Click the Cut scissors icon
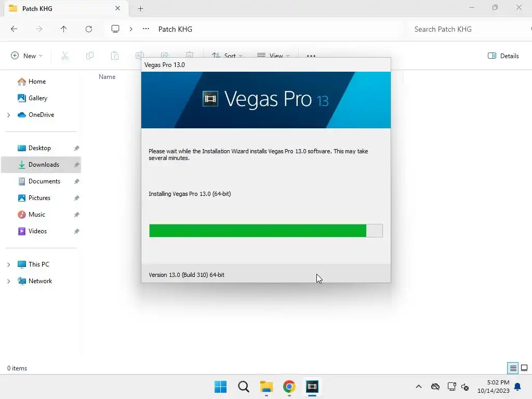 65,56
